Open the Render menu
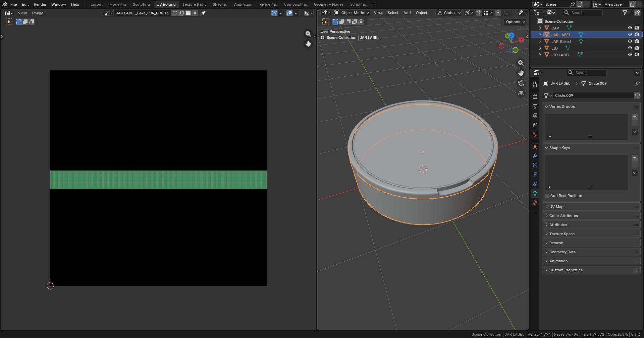Viewport: 644px width, 338px height. [40, 4]
